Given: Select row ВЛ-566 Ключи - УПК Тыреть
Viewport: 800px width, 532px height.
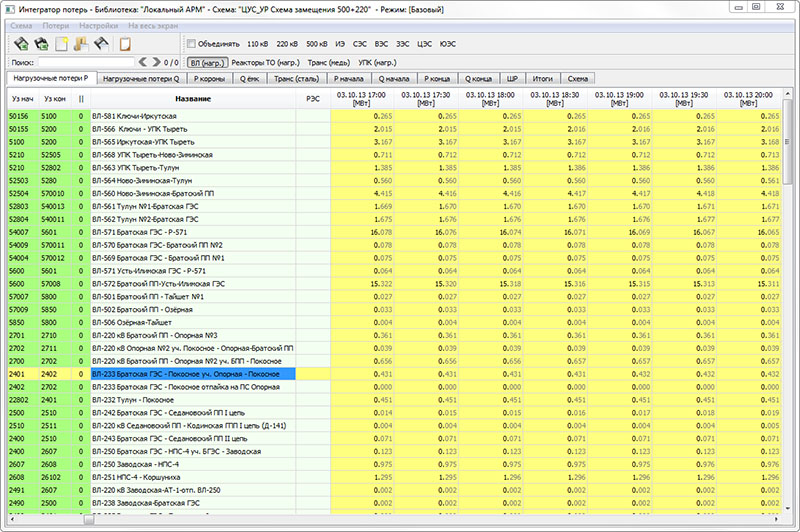Looking at the screenshot, I should click(x=394, y=129).
